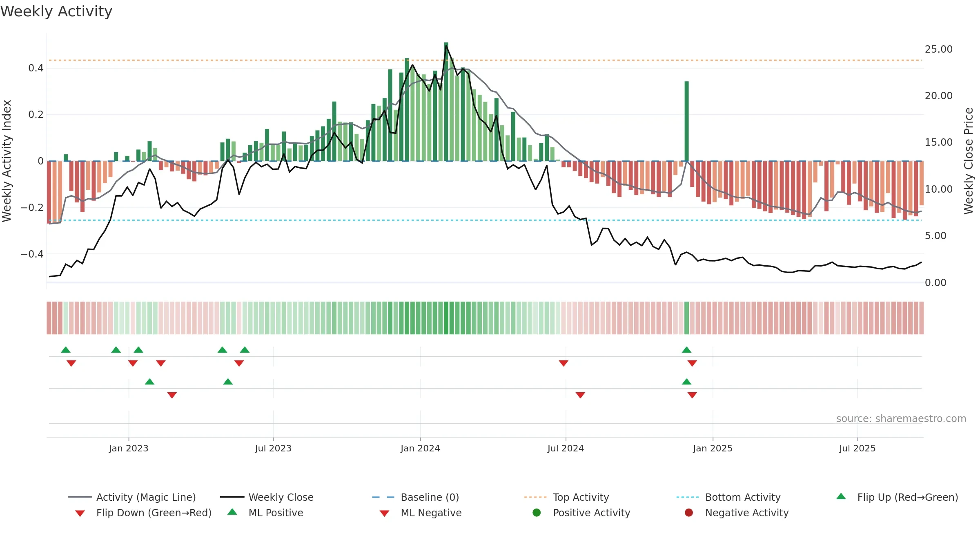980x551 pixels.
Task: Click the 'Jul 2024' axis label
Action: (x=566, y=448)
